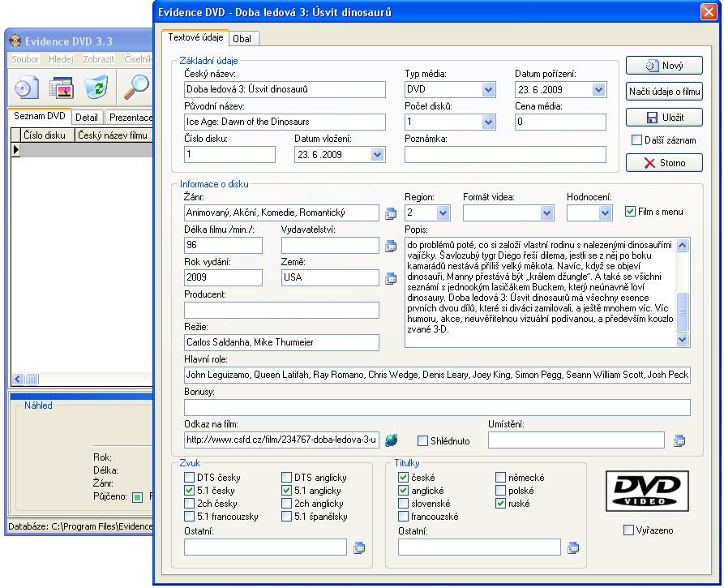Toggle the Film s menu checkbox
Viewport: 724px width, 588px height.
pyautogui.click(x=630, y=212)
